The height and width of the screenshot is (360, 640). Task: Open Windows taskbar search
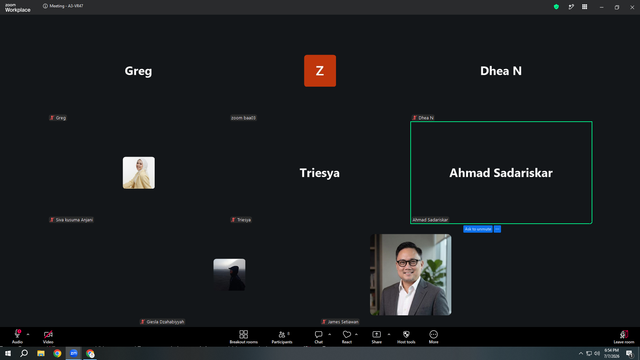point(24,353)
